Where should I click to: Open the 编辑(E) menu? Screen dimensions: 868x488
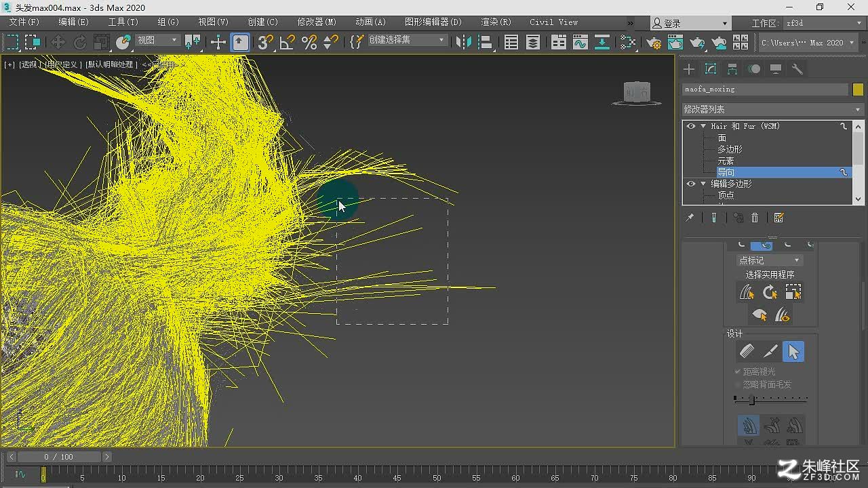click(x=73, y=22)
